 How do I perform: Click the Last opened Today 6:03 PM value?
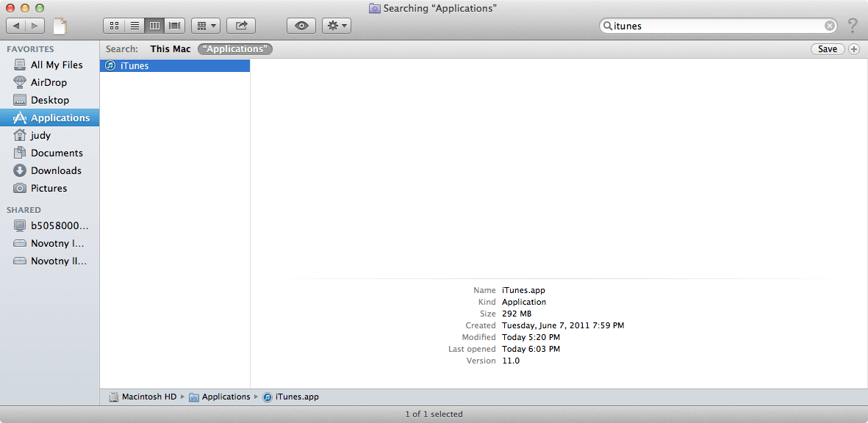531,350
